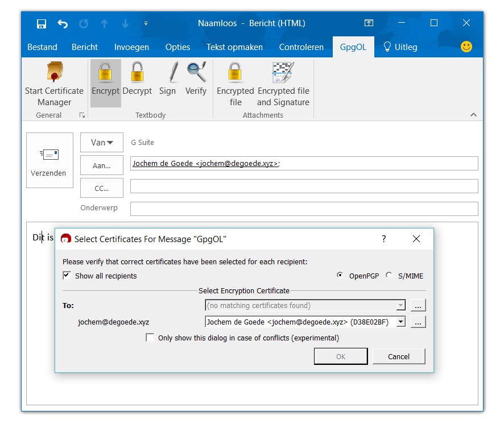504x424 pixels.
Task: Undo last action in title bar
Action: (63, 23)
